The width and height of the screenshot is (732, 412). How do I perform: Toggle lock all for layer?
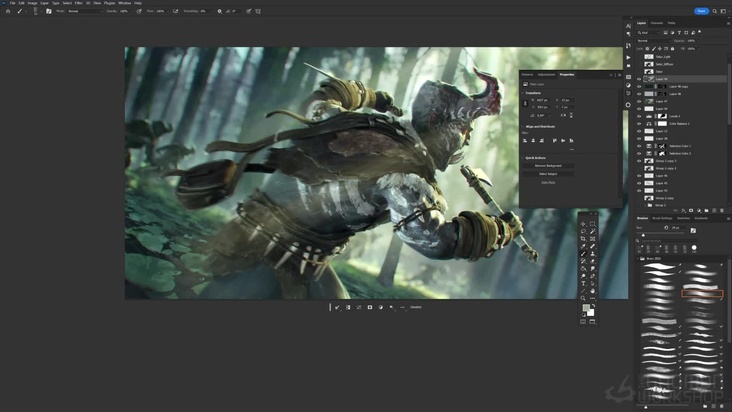coord(672,49)
